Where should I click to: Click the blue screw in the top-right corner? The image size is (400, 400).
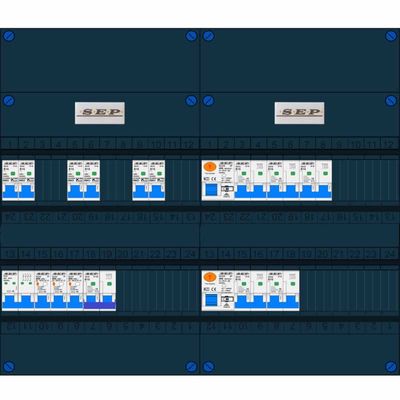click(x=391, y=36)
